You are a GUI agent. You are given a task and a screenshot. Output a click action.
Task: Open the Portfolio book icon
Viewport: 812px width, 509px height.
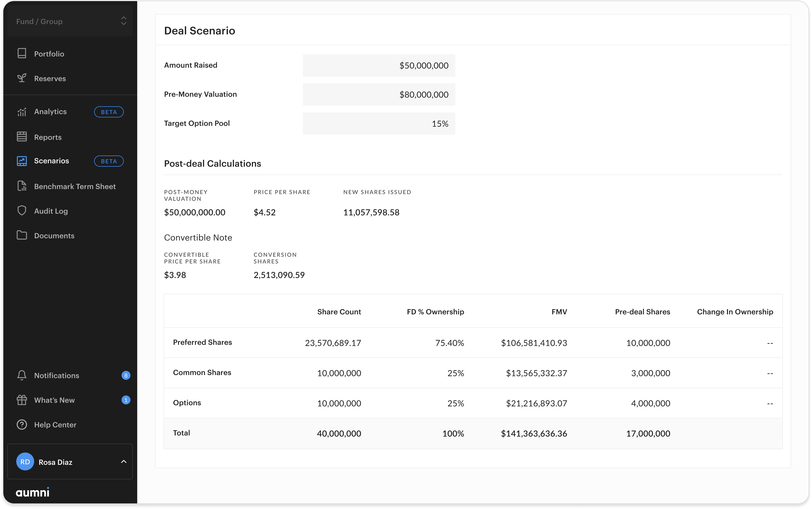(x=22, y=54)
